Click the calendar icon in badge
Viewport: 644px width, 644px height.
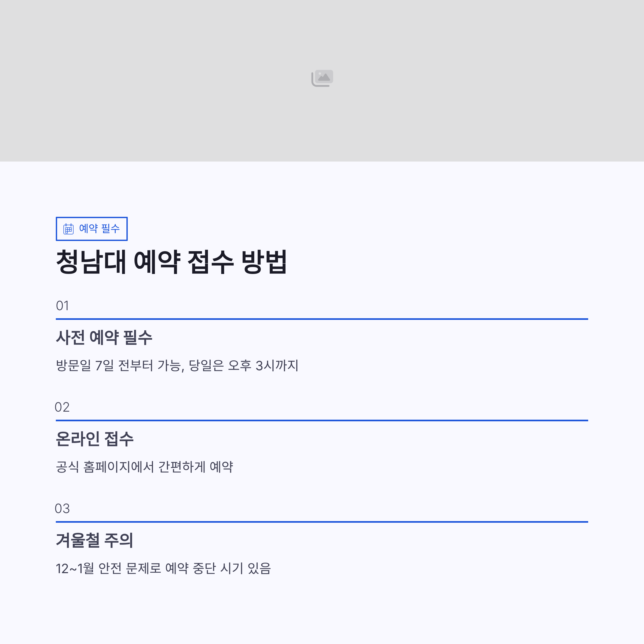68,229
